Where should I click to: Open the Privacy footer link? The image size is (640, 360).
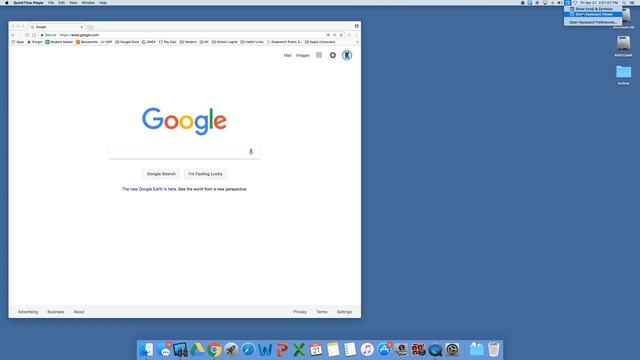[300, 312]
